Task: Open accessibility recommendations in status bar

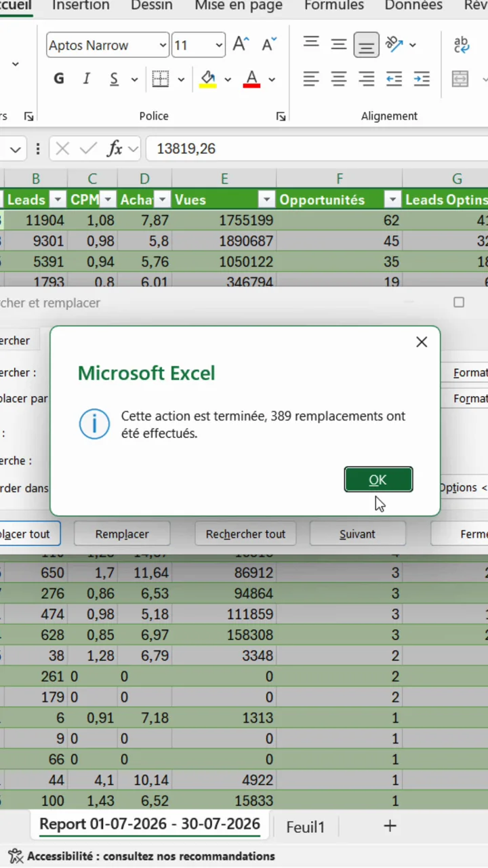Action: (x=142, y=856)
